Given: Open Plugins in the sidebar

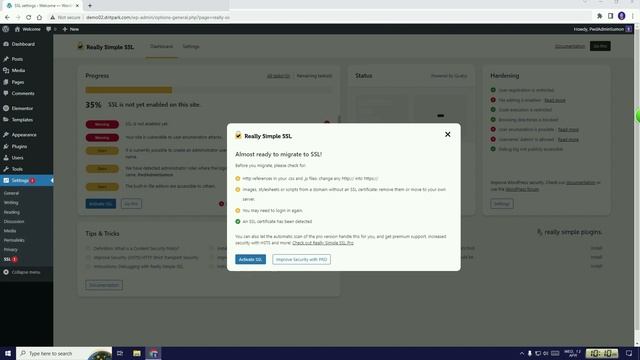Looking at the screenshot, I should [x=19, y=146].
